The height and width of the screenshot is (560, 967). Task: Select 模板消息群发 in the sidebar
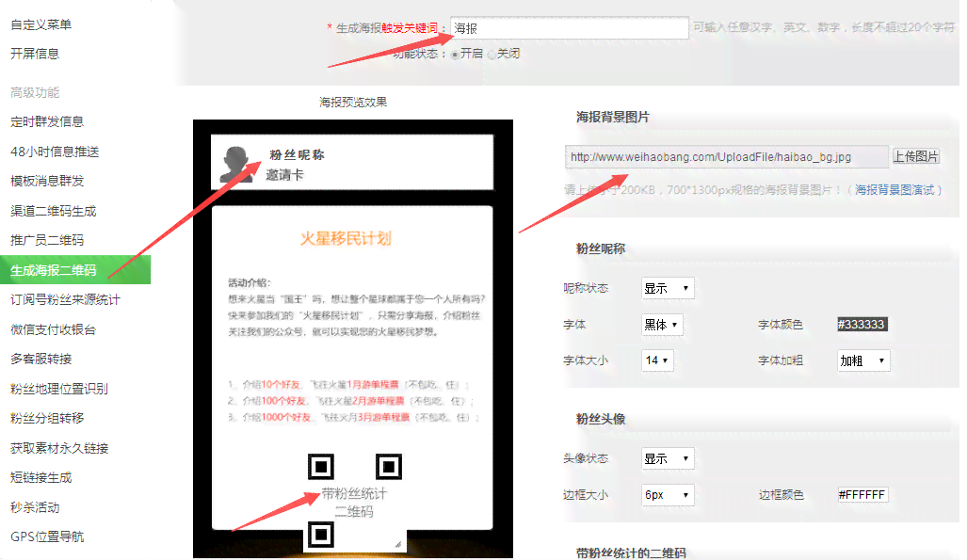click(x=47, y=181)
